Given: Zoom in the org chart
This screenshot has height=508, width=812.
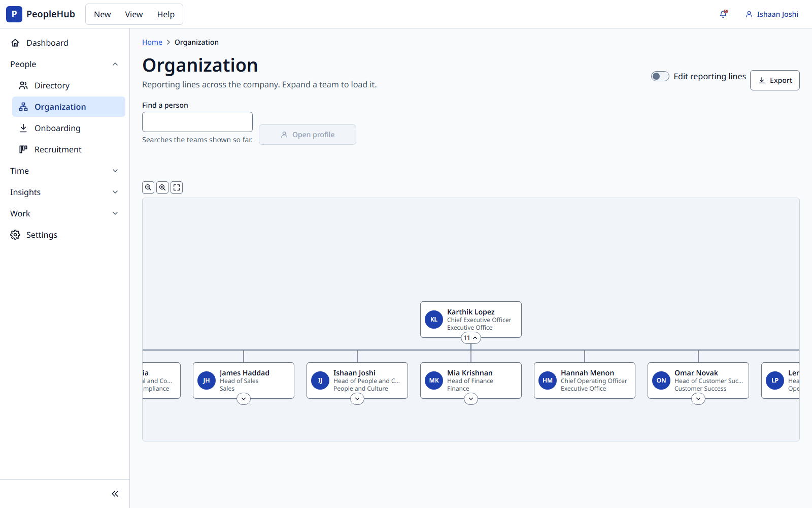Looking at the screenshot, I should 162,187.
